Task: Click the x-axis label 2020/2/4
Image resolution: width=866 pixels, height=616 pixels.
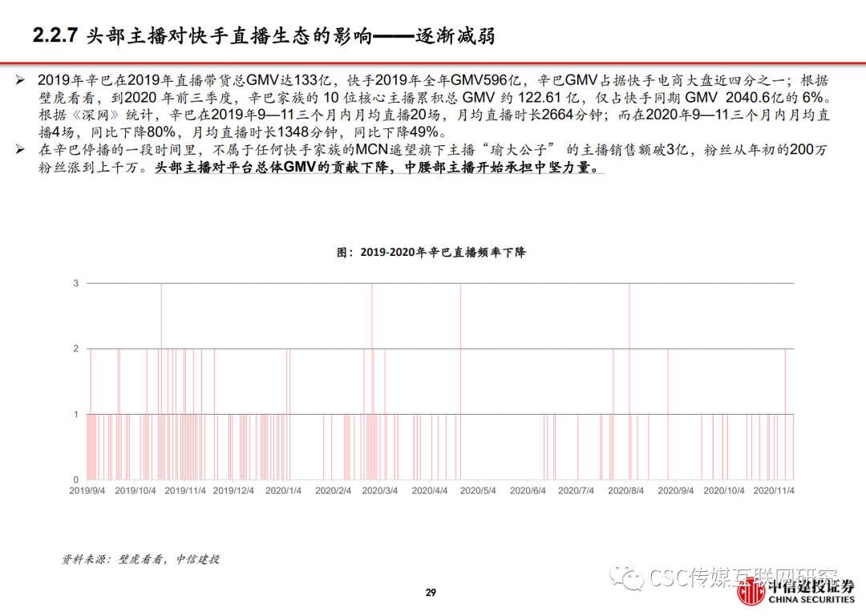Action: coord(333,491)
